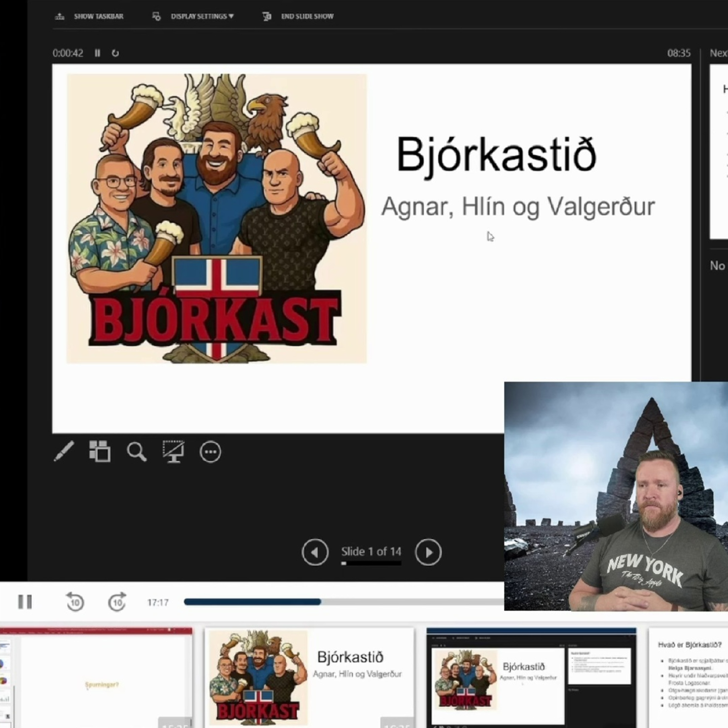Open the See all slides grid
This screenshot has height=728, width=728.
click(100, 451)
